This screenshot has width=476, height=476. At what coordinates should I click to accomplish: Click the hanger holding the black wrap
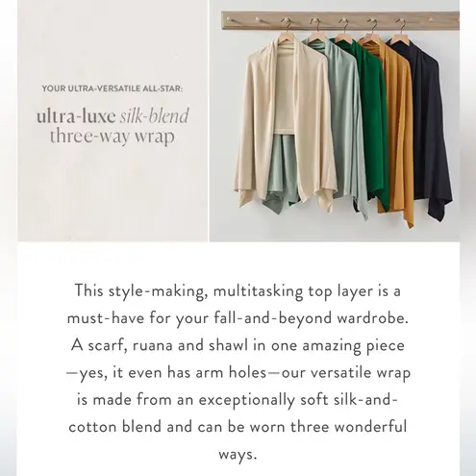(400, 30)
